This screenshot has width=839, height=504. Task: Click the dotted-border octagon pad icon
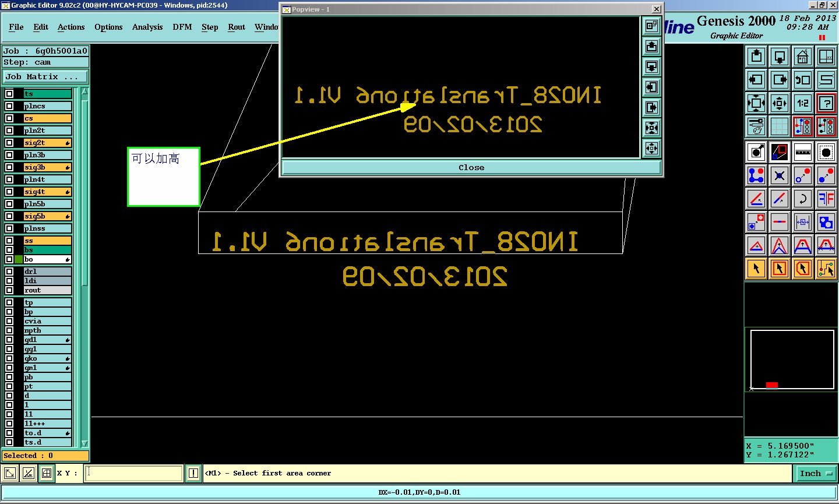(826, 152)
